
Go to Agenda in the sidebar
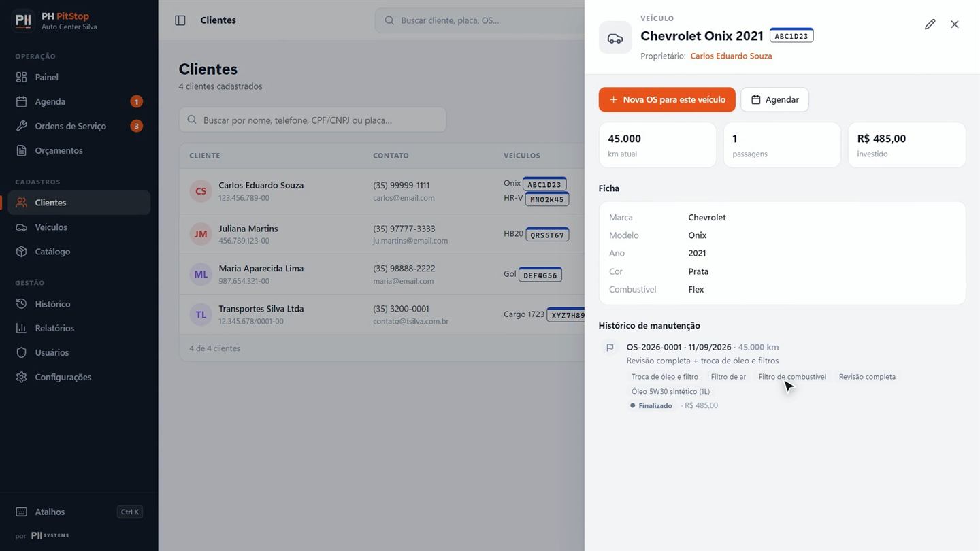pyautogui.click(x=79, y=101)
